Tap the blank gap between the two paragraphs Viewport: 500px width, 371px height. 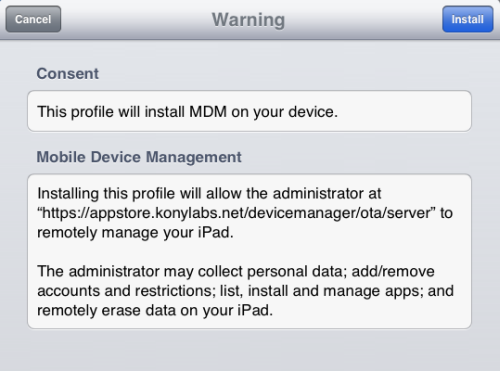[249, 252]
